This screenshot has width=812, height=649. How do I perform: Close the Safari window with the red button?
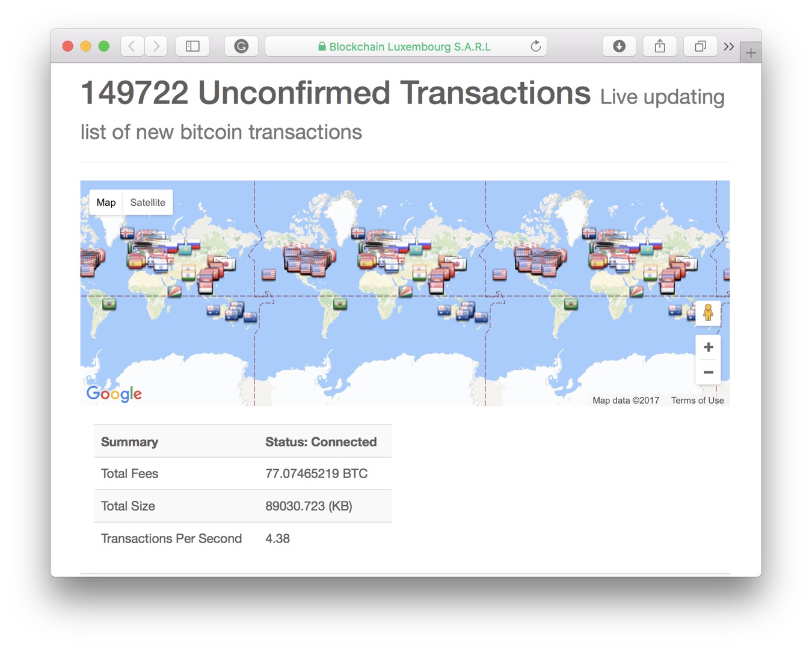coord(68,46)
